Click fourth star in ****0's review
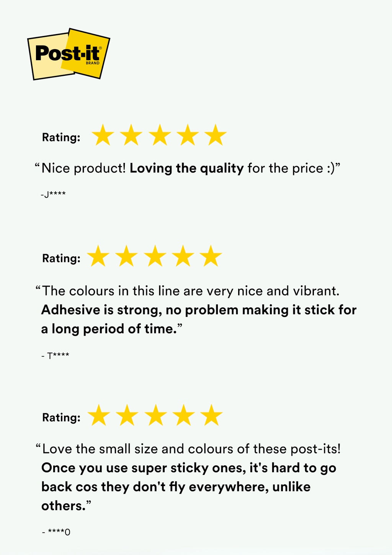 pyautogui.click(x=184, y=415)
